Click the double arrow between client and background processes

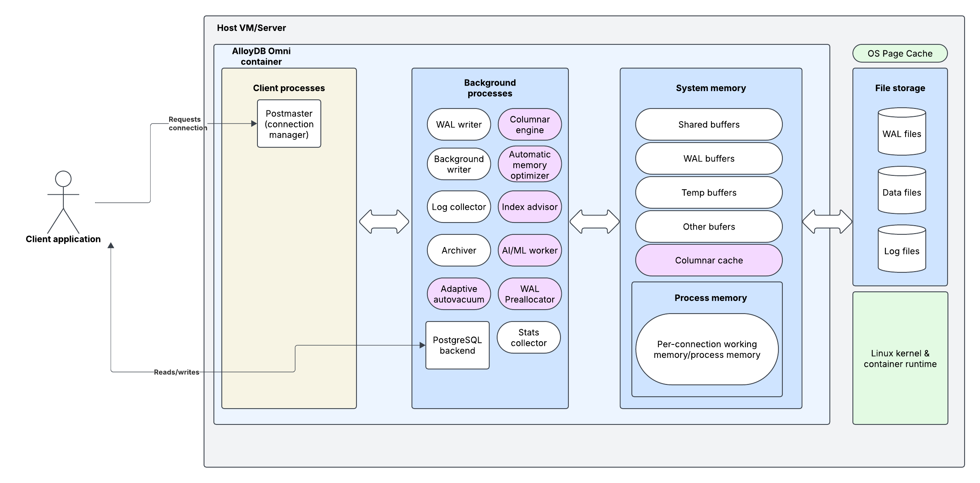point(384,222)
